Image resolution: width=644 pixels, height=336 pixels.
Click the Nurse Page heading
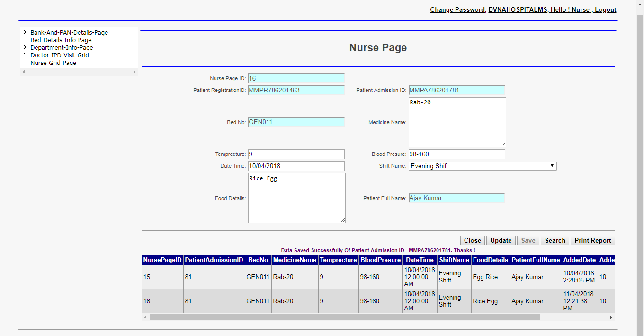point(378,48)
